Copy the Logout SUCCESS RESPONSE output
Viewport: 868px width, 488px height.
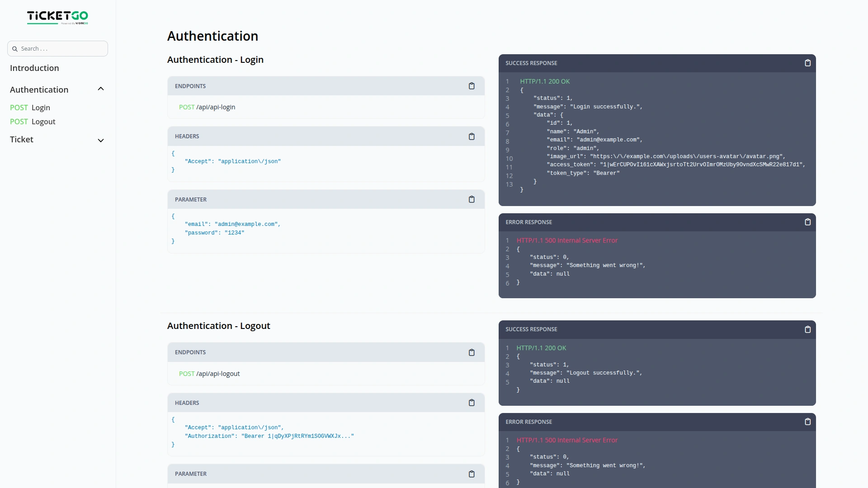pyautogui.click(x=808, y=329)
